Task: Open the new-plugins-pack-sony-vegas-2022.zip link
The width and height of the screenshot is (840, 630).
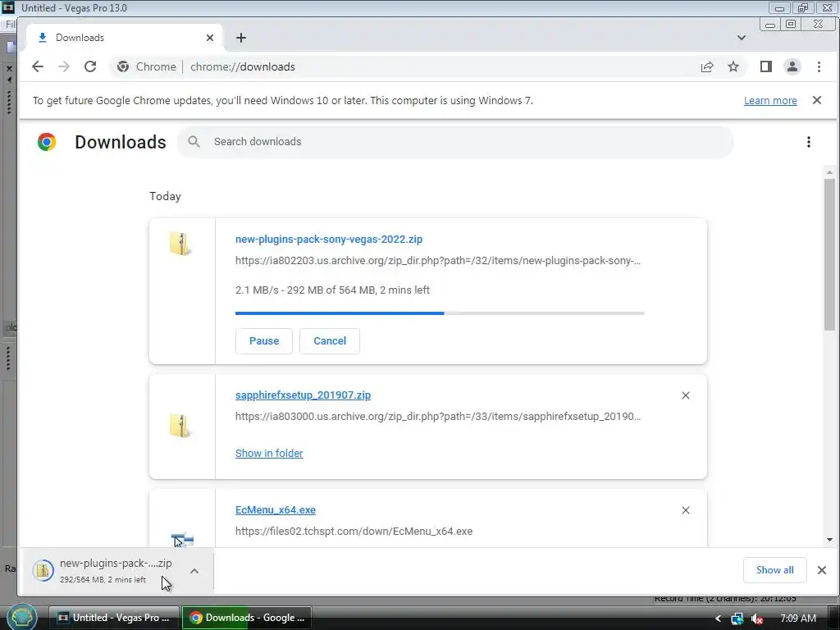Action: tap(329, 240)
